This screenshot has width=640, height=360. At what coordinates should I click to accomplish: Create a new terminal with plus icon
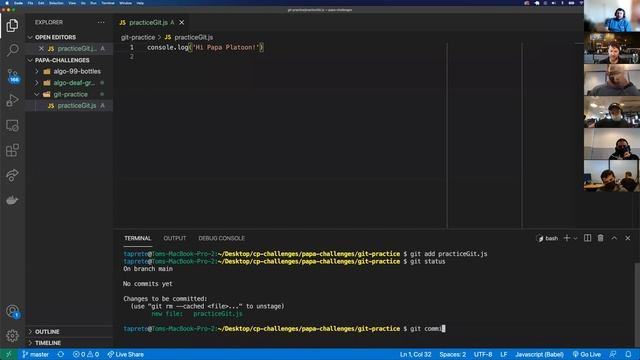click(x=567, y=238)
